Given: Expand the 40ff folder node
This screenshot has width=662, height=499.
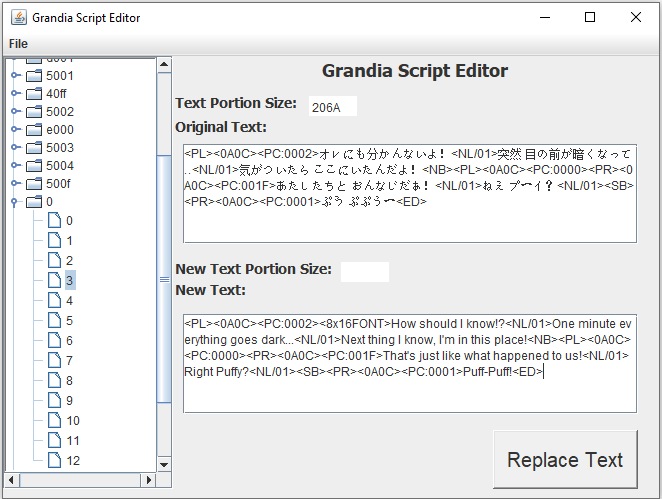Looking at the screenshot, I should click(15, 93).
